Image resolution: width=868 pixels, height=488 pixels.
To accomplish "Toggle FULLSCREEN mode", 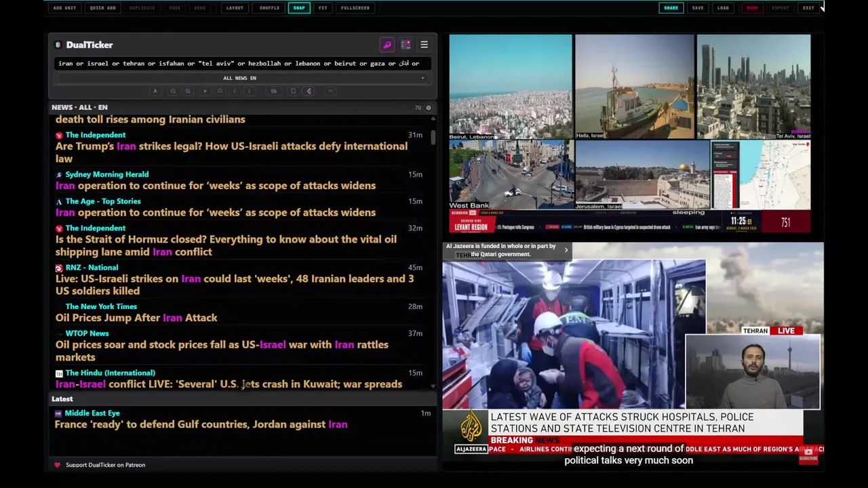I will [x=355, y=8].
